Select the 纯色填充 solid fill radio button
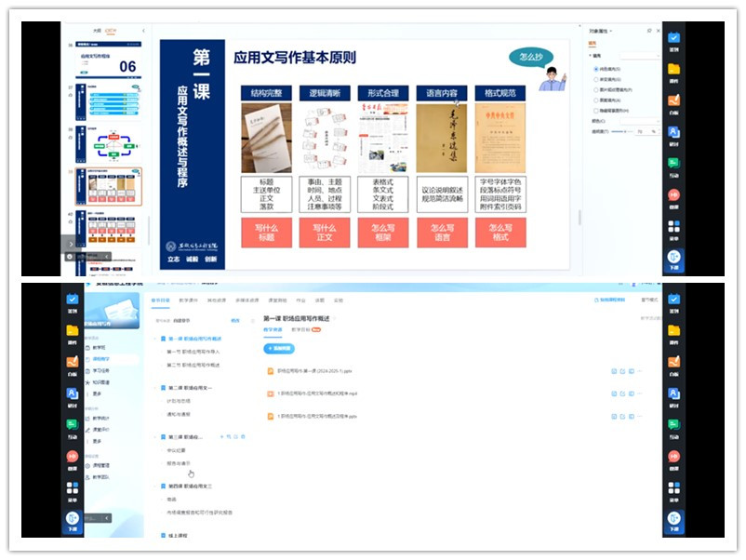The height and width of the screenshot is (560, 746). click(x=596, y=69)
